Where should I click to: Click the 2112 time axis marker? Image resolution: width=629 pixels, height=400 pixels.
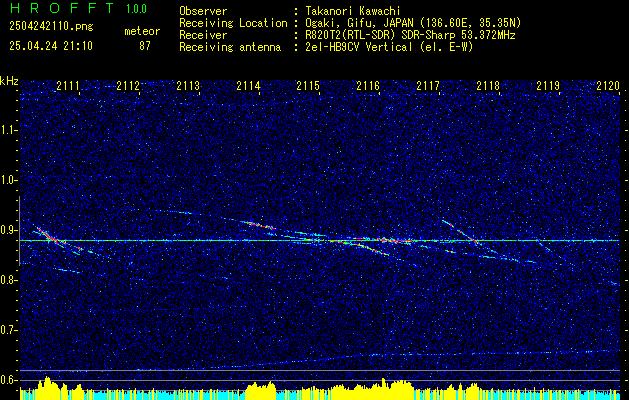(x=128, y=86)
